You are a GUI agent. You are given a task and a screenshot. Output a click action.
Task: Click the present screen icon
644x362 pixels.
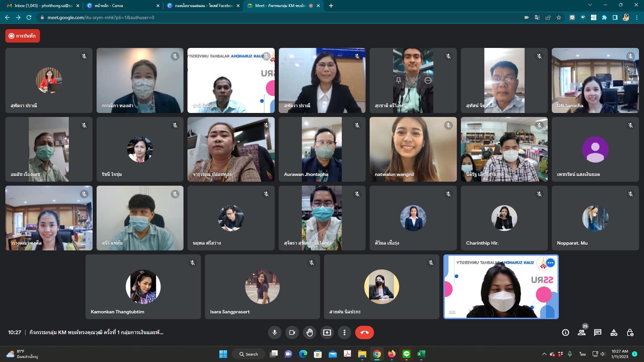pyautogui.click(x=327, y=333)
